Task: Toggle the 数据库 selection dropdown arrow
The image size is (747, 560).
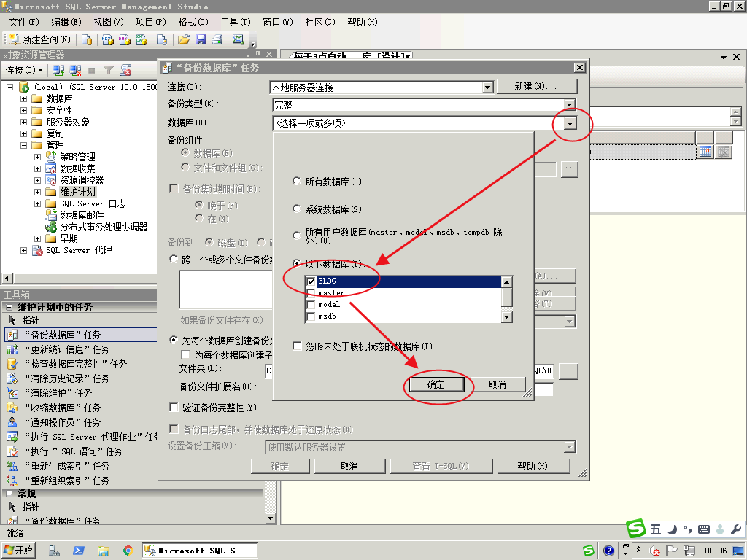Action: click(x=570, y=124)
